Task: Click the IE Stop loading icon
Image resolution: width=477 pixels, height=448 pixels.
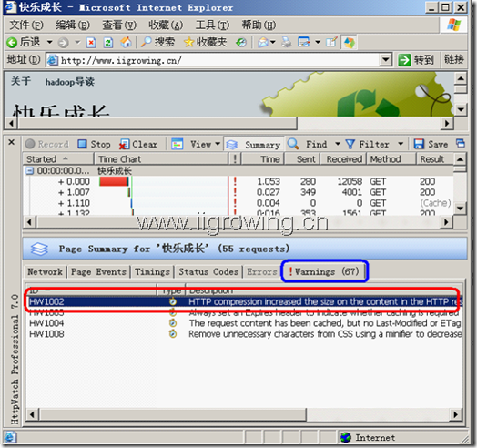Action: [x=91, y=42]
